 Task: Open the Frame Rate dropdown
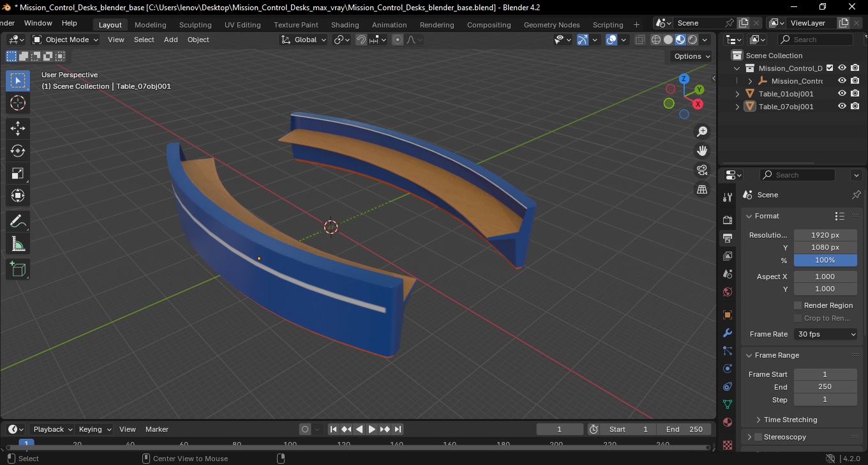pyautogui.click(x=825, y=334)
